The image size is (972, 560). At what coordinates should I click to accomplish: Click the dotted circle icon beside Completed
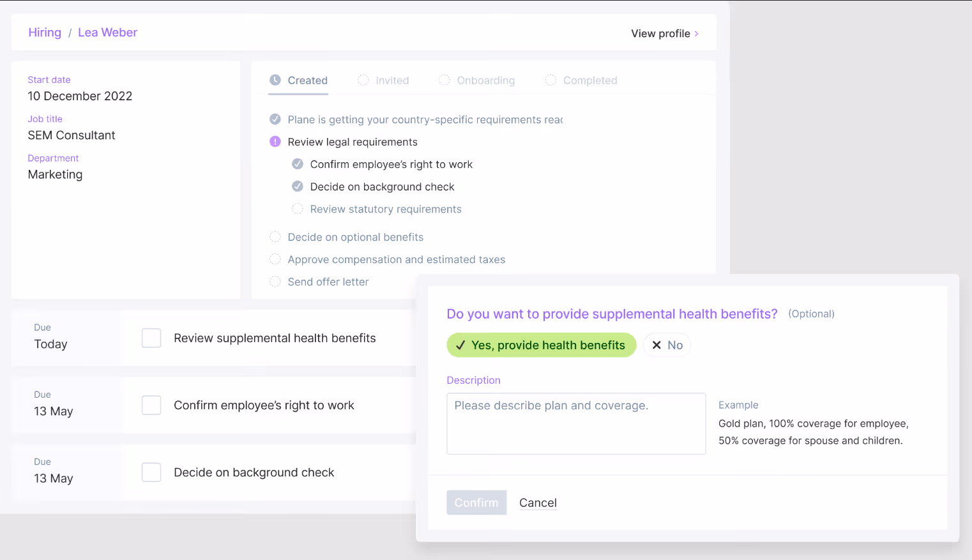(x=551, y=80)
